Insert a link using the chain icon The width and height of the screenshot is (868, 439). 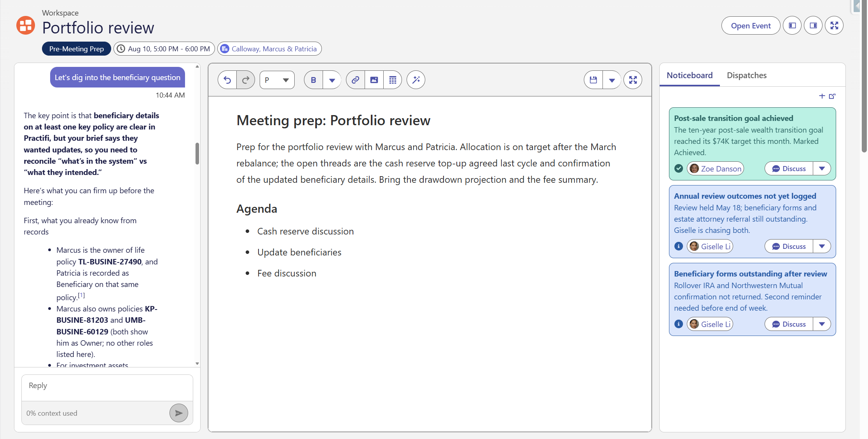tap(355, 80)
